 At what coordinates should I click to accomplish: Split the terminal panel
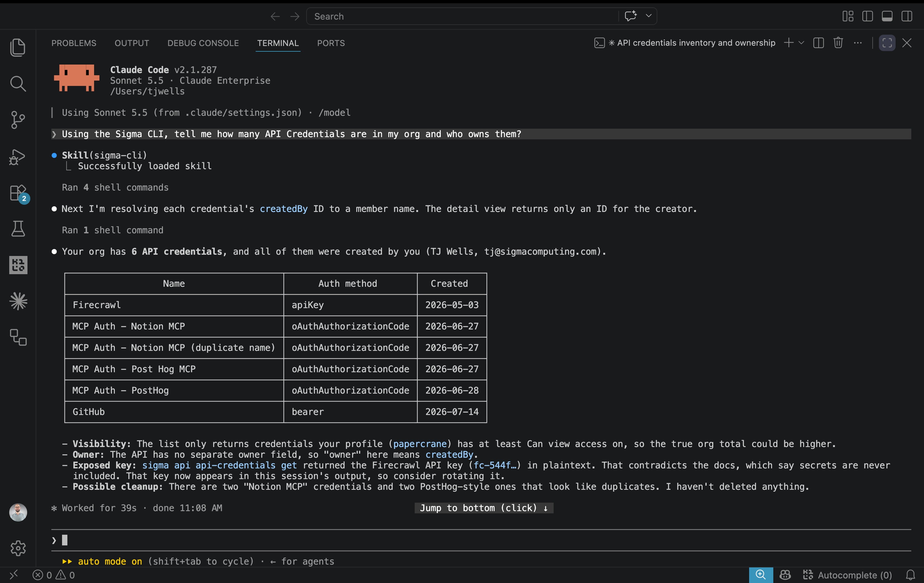818,43
